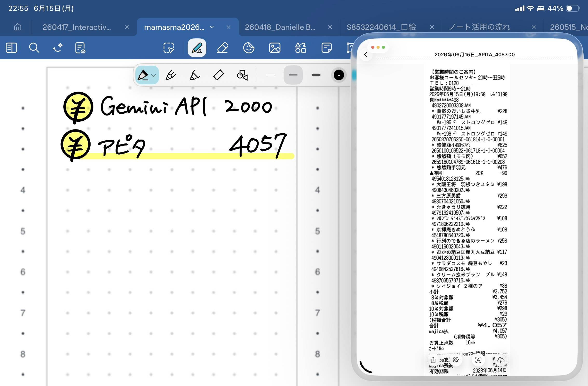Open the document page settings icon
This screenshot has height=386, width=588.
pos(80,48)
